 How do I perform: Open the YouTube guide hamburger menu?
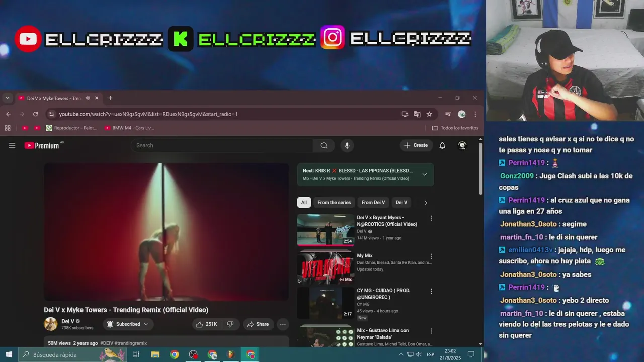point(12,145)
